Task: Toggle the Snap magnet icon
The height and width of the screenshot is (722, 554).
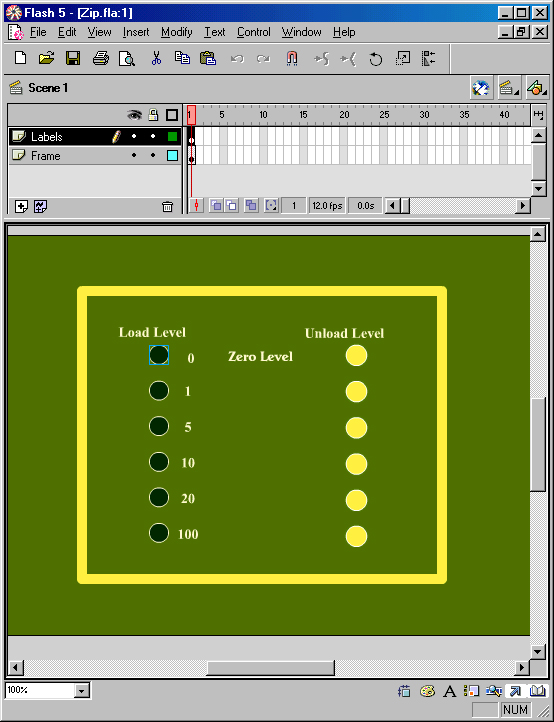Action: click(292, 58)
